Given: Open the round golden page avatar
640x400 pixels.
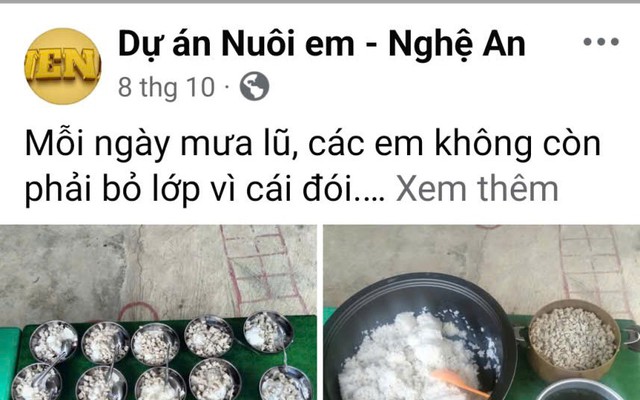Looking at the screenshot, I should coord(62,66).
